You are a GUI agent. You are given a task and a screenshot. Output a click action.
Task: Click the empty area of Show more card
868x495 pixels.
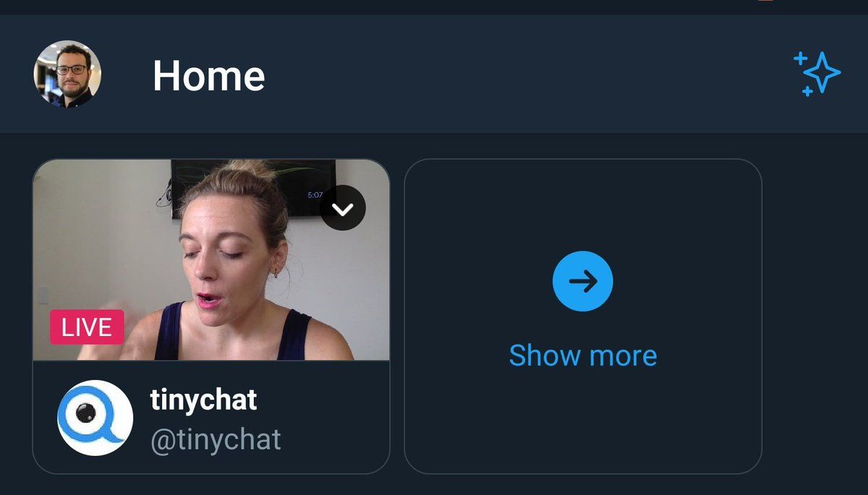pyautogui.click(x=583, y=426)
